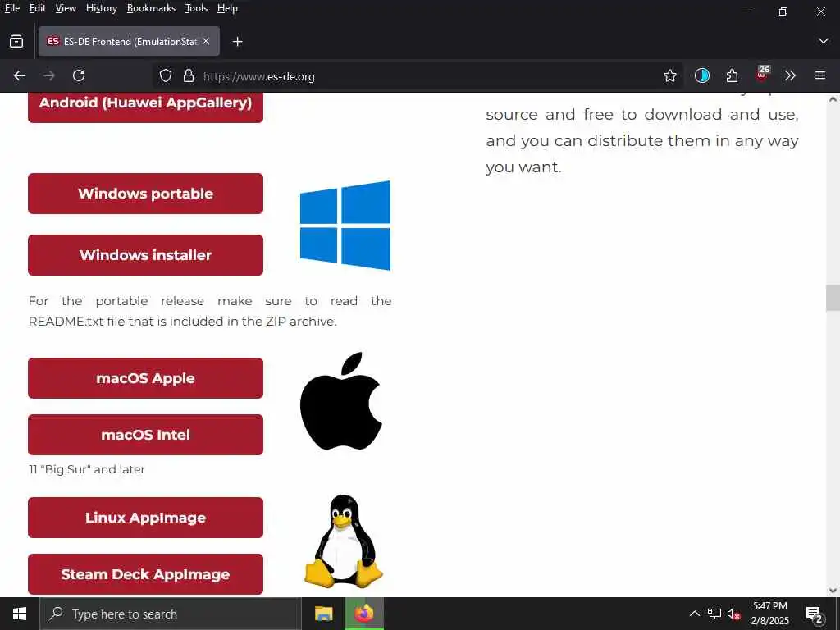Screen dimensions: 840x630
Task: Open the History menu
Action: pos(101,8)
